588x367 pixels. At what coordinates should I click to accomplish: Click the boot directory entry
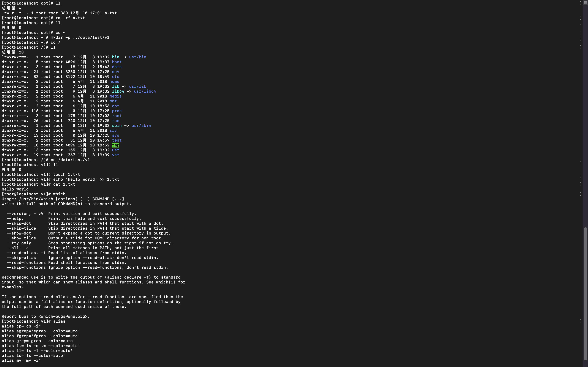tap(117, 62)
